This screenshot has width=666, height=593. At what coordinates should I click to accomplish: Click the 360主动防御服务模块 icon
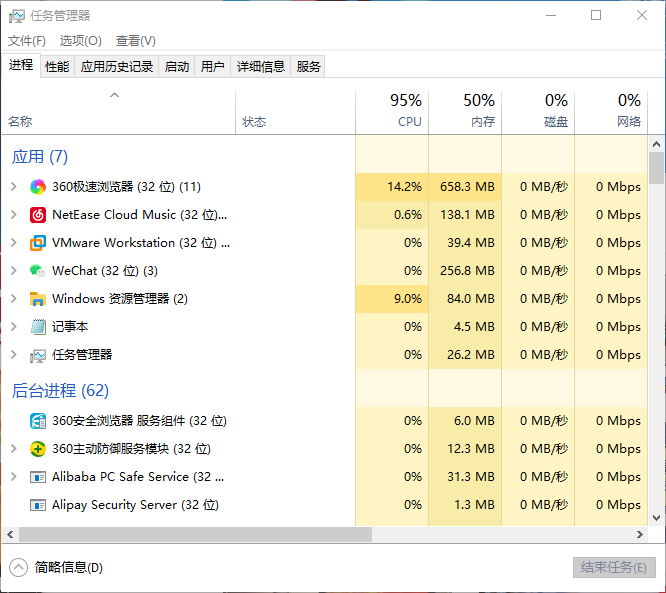point(38,449)
